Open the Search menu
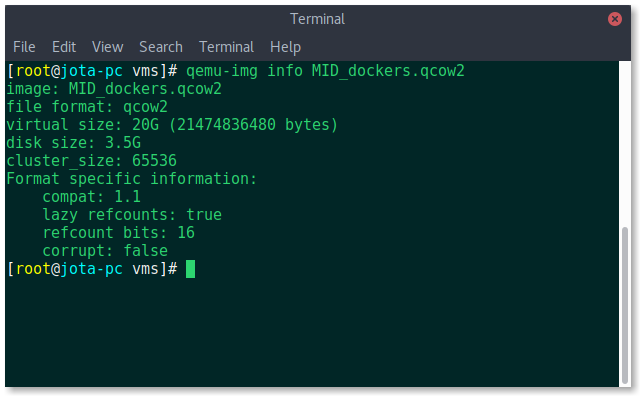The width and height of the screenshot is (640, 396). pos(161,47)
